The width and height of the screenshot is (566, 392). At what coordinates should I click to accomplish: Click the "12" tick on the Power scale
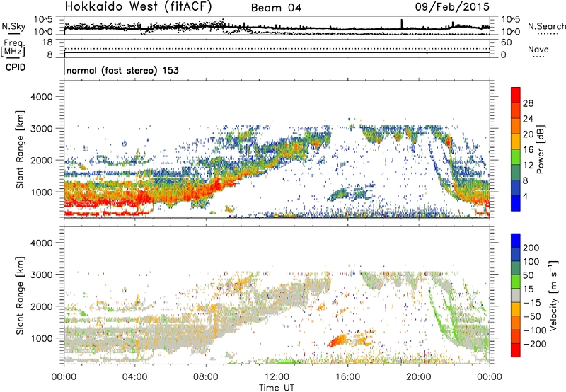[x=528, y=166]
